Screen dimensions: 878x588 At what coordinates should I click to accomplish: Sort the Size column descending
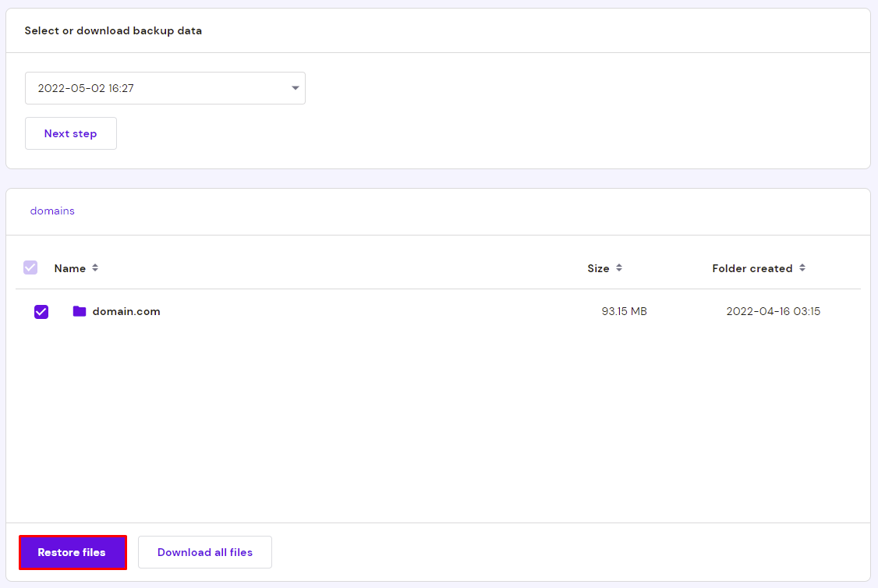(x=618, y=270)
